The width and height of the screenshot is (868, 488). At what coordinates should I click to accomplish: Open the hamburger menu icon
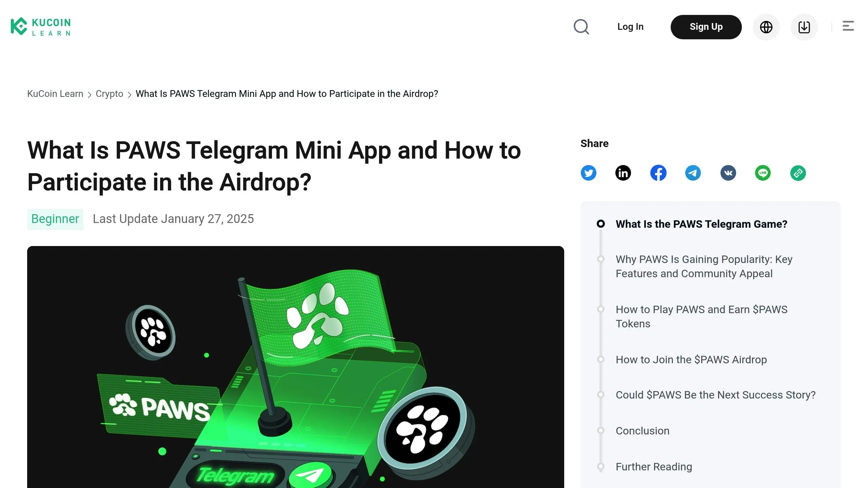848,26
